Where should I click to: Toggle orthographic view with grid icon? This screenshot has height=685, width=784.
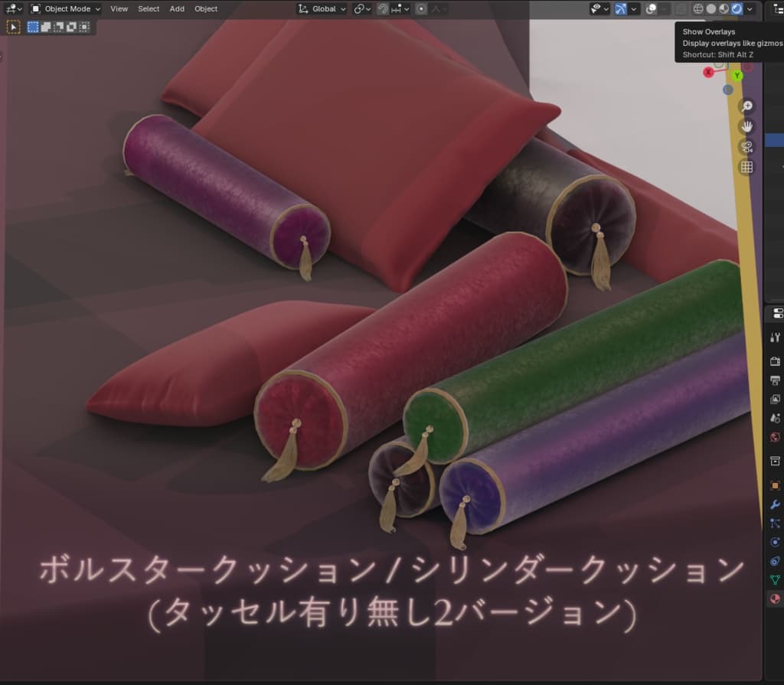tap(746, 166)
